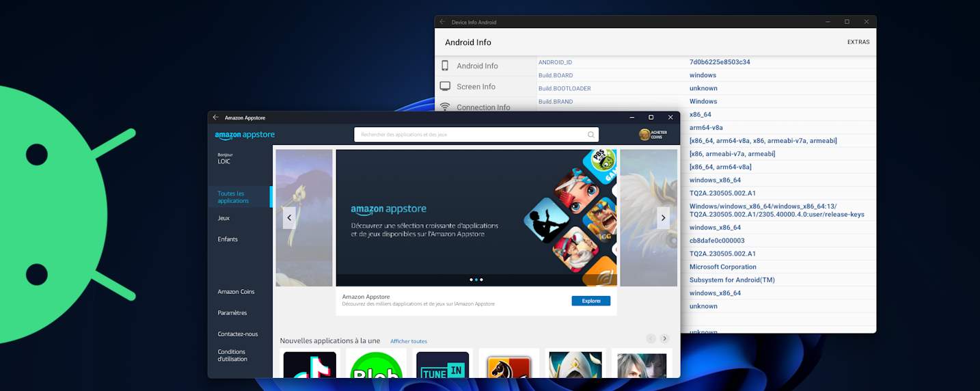Click the Screen Info monitor icon

click(x=445, y=86)
